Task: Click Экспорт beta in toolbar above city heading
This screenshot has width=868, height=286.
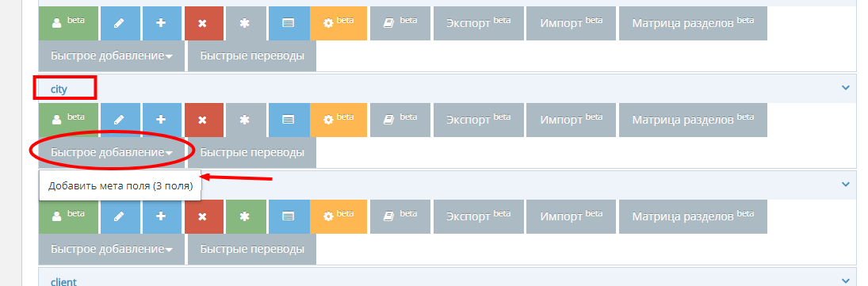Action: (478, 23)
